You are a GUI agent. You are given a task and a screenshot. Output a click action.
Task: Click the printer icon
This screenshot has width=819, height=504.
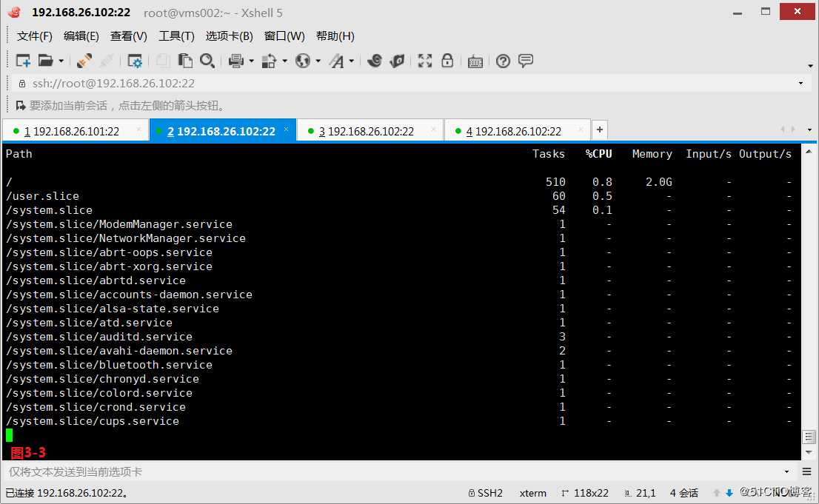[236, 61]
